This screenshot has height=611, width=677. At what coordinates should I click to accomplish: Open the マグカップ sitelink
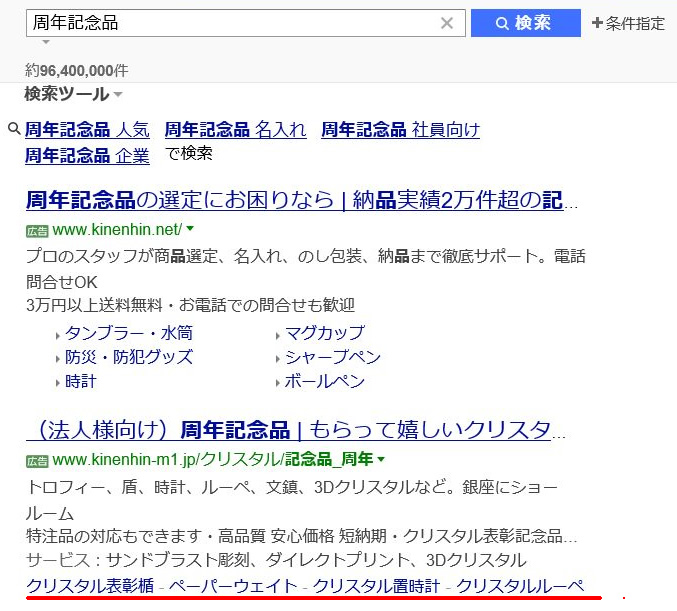324,333
